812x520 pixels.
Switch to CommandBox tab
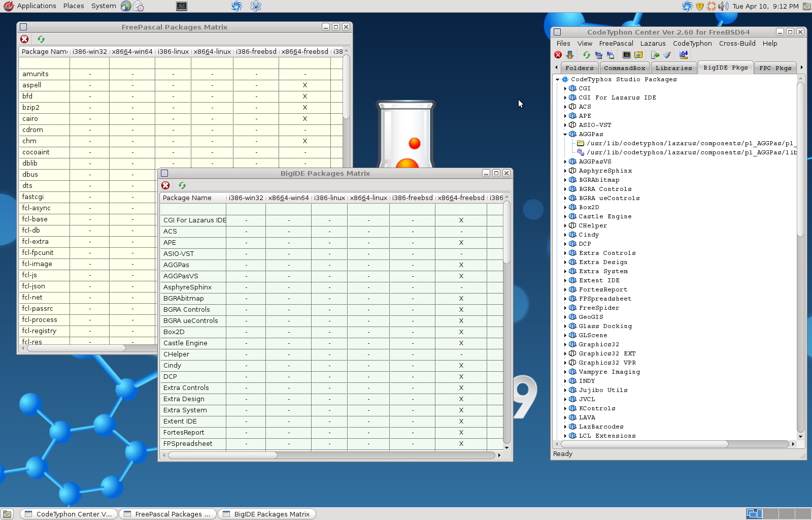[624, 68]
